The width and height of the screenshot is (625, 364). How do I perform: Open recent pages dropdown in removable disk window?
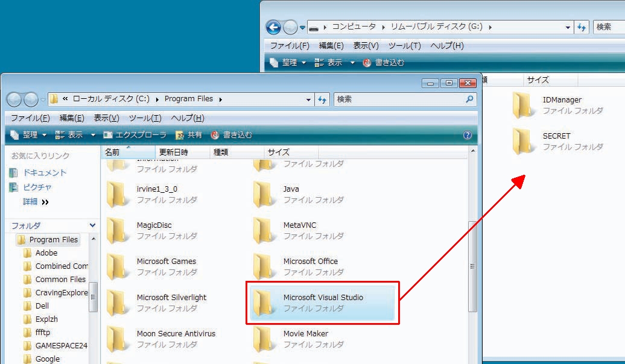pos(302,28)
